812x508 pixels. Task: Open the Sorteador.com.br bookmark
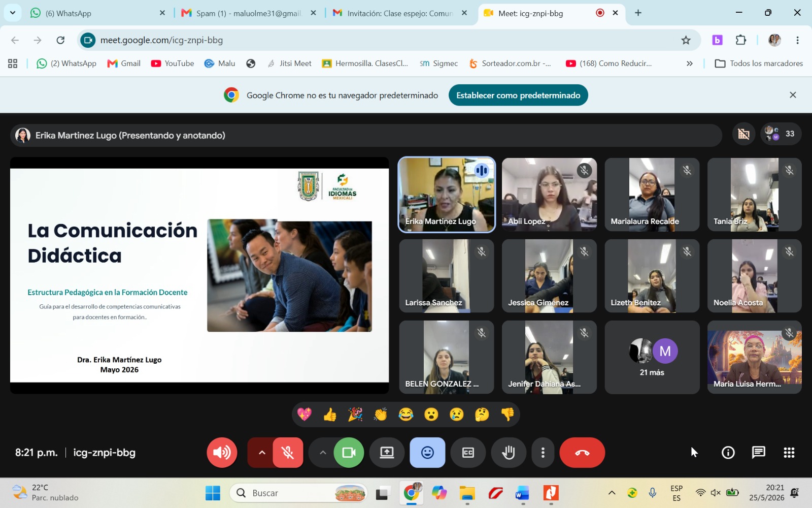click(510, 63)
